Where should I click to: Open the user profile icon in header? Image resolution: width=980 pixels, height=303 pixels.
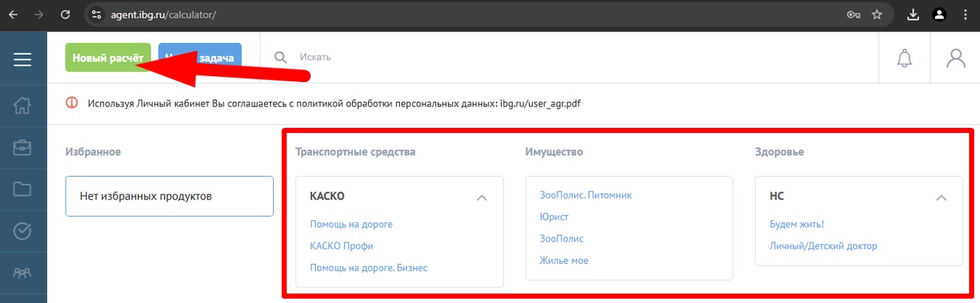pos(956,58)
